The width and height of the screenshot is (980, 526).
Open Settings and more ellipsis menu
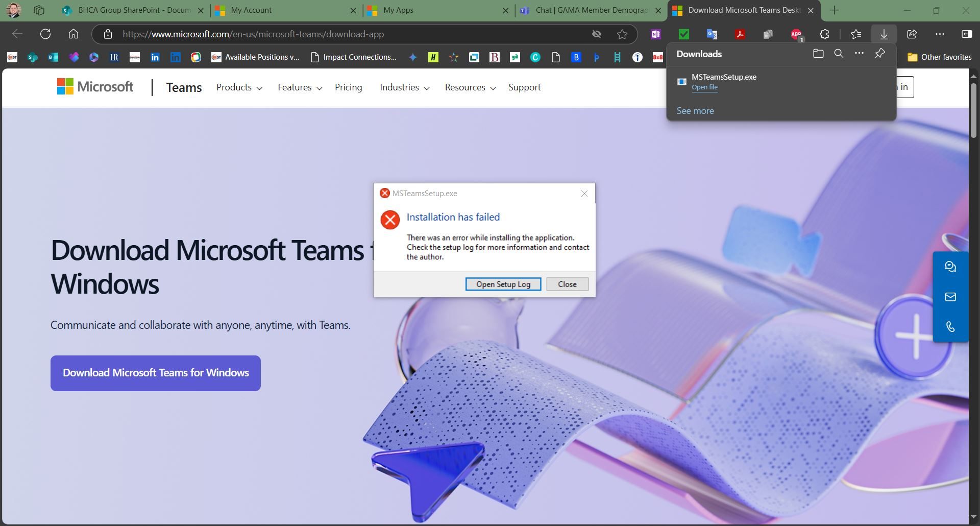(x=940, y=34)
